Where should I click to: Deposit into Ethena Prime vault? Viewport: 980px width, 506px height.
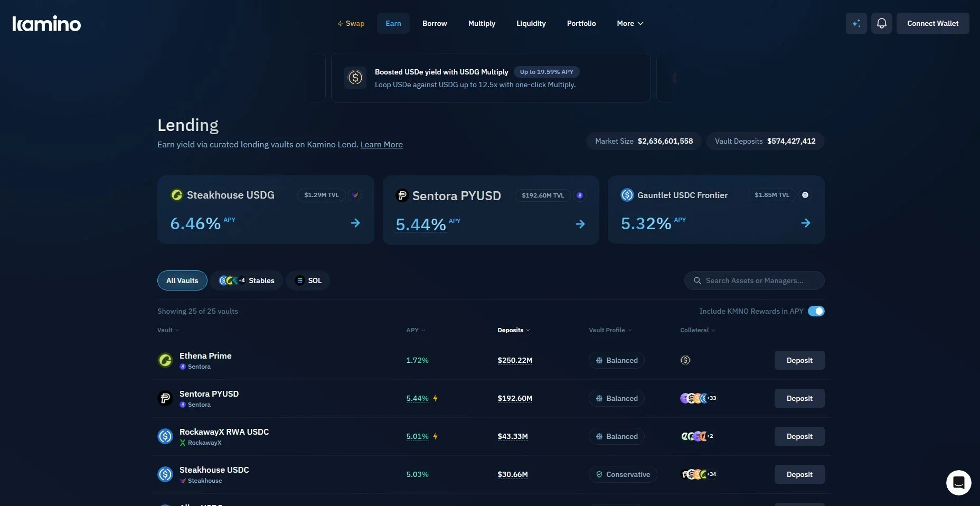tap(799, 360)
